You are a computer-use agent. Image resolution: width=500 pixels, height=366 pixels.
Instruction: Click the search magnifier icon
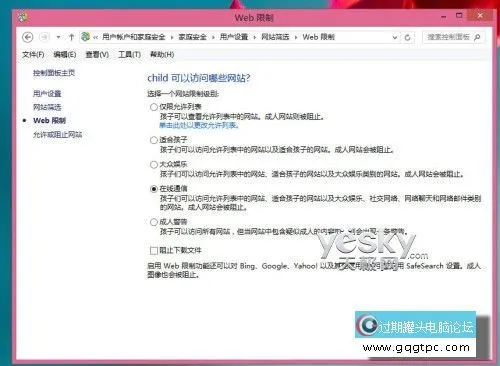(x=477, y=37)
